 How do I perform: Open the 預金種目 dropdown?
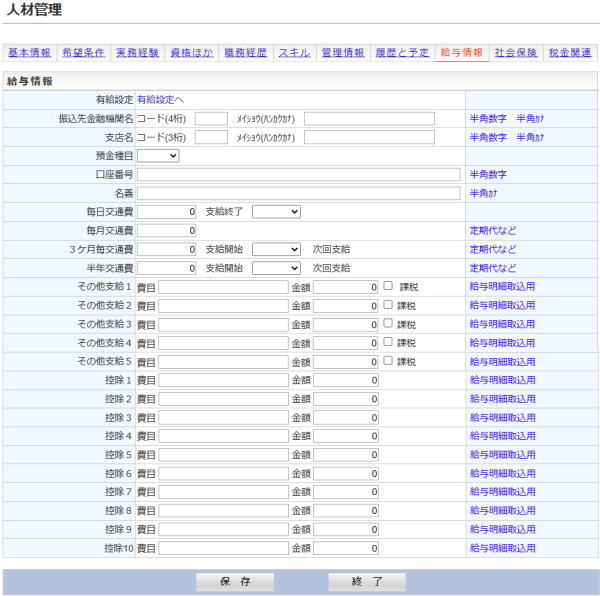coord(158,156)
